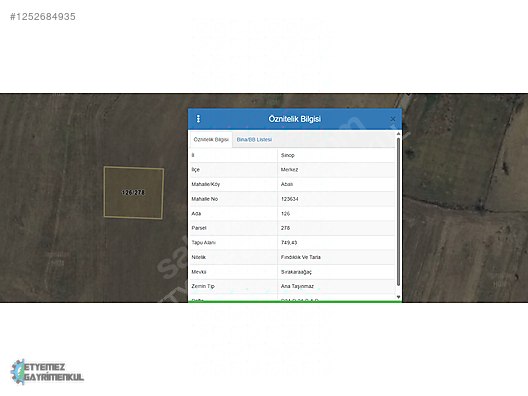Switch to the Bina/BB Listesi tab

pos(254,139)
